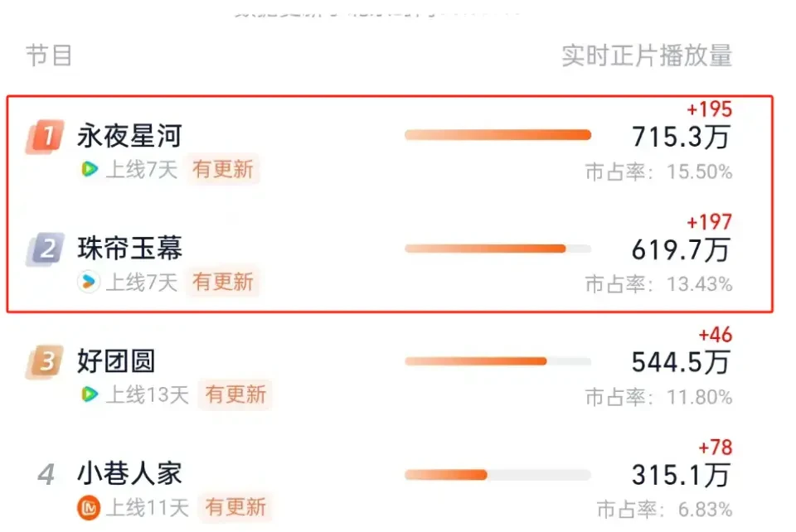Screen dimensions: 796x532
Task: Click Youku logo under 珠帘玉幕
Action: click(89, 282)
